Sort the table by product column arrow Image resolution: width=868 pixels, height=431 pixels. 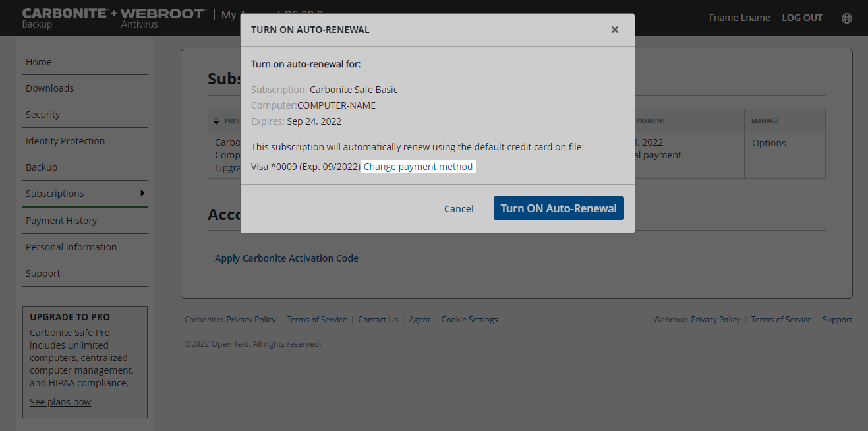216,121
